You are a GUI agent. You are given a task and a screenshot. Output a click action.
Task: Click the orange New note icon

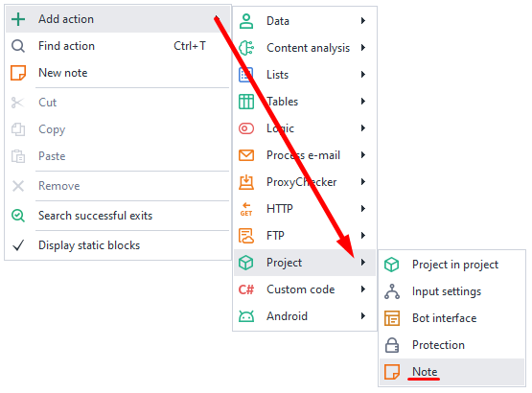coord(18,73)
